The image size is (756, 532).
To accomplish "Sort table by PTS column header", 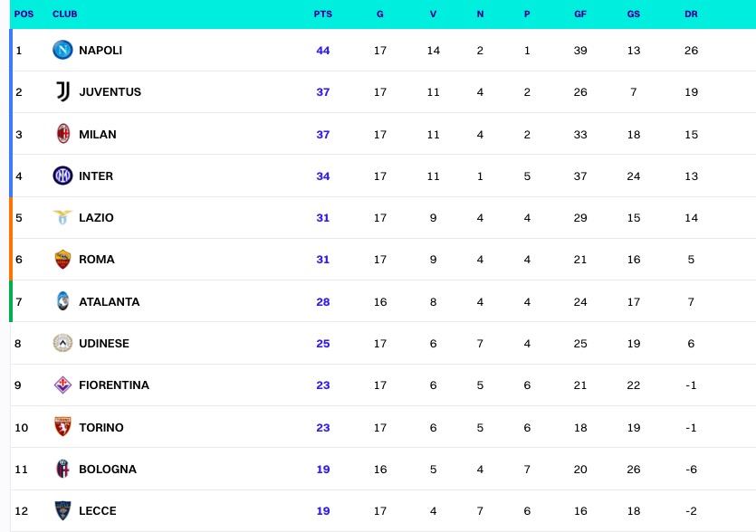I will click(x=322, y=14).
